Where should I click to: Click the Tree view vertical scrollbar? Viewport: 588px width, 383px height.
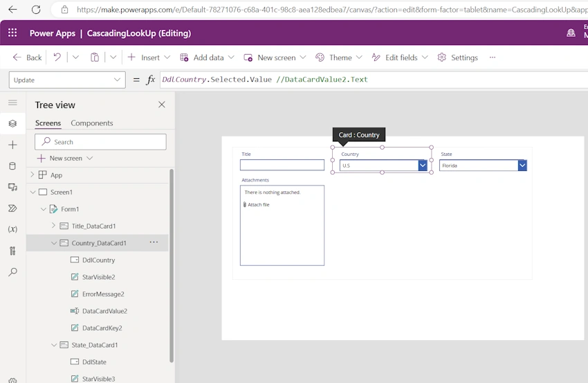tap(172, 265)
